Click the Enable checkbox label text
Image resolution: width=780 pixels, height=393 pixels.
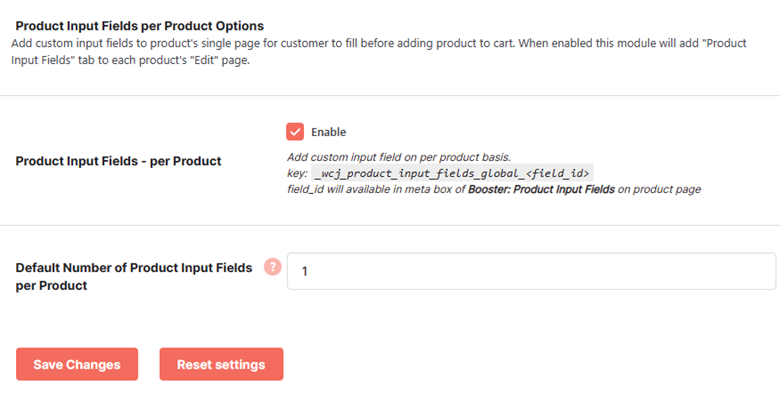328,132
